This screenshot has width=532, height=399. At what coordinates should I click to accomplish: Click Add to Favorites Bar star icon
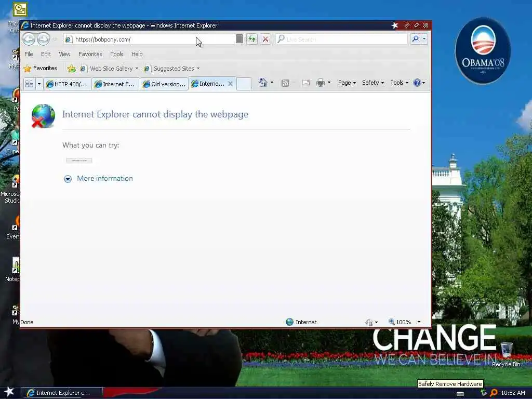(x=71, y=69)
